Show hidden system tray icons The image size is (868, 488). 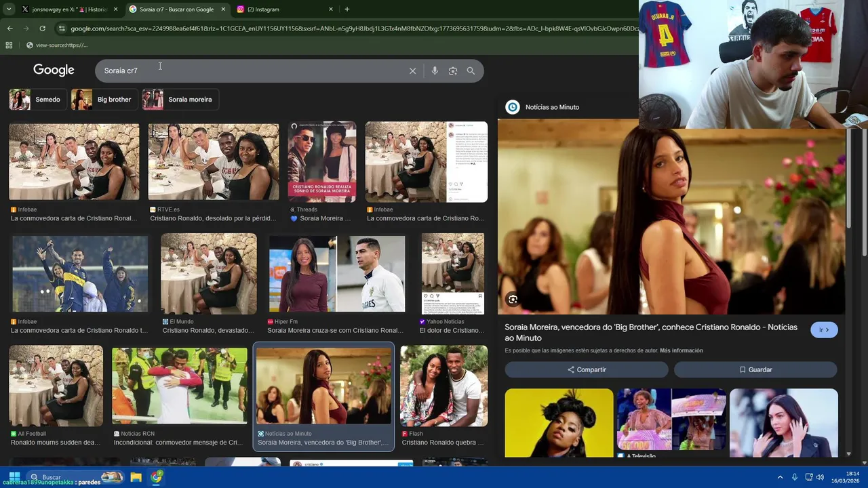tap(780, 477)
